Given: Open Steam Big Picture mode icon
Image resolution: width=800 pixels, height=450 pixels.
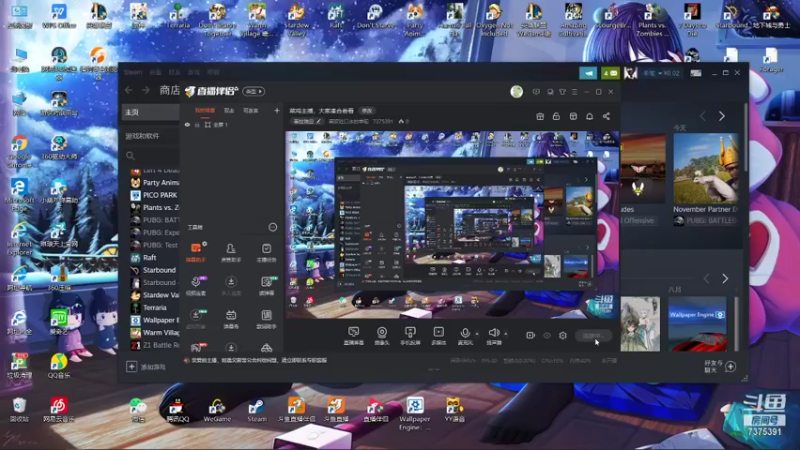Looking at the screenshot, I should click(x=696, y=73).
